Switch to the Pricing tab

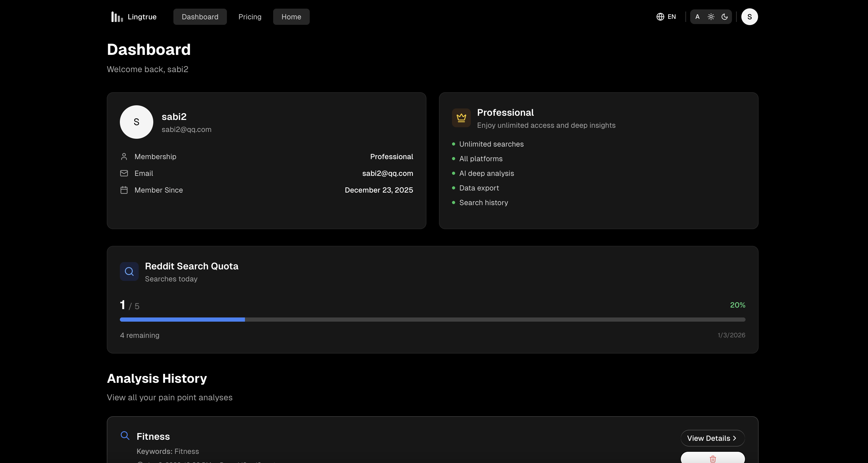click(x=250, y=16)
